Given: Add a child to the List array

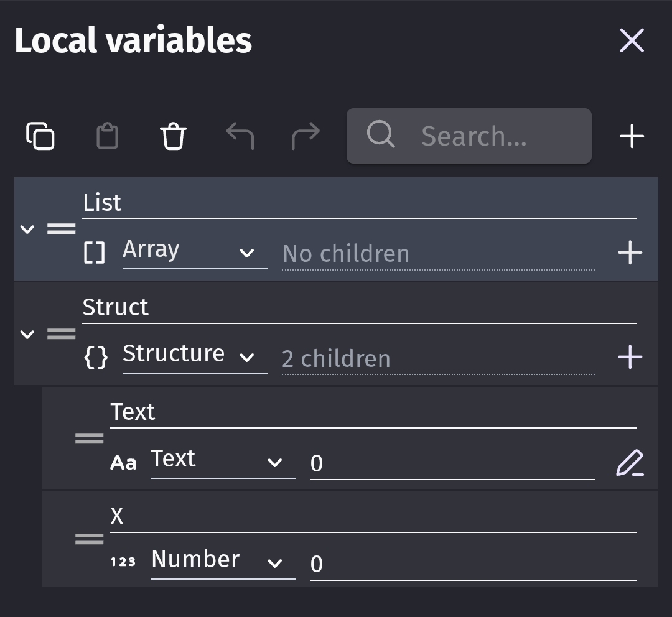Looking at the screenshot, I should click(630, 253).
